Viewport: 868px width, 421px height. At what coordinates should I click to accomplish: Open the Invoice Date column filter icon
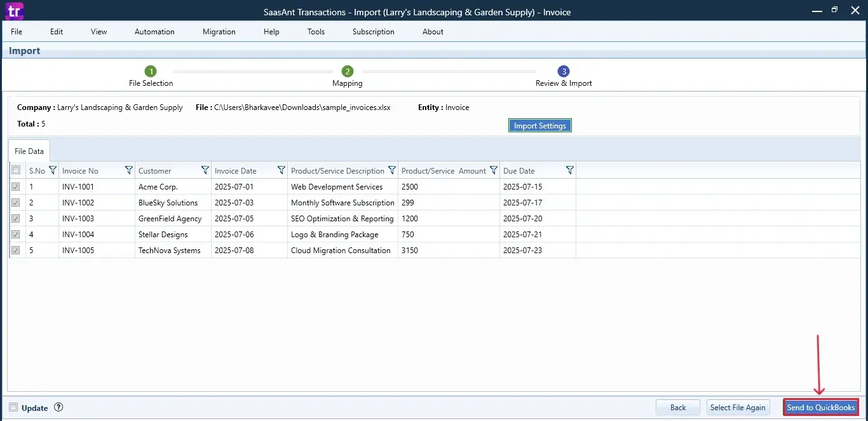click(281, 170)
